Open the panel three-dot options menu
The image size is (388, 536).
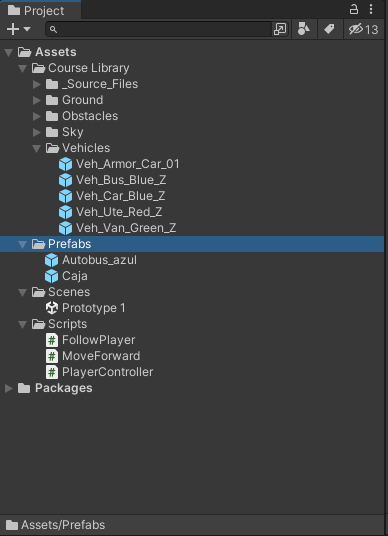[371, 9]
